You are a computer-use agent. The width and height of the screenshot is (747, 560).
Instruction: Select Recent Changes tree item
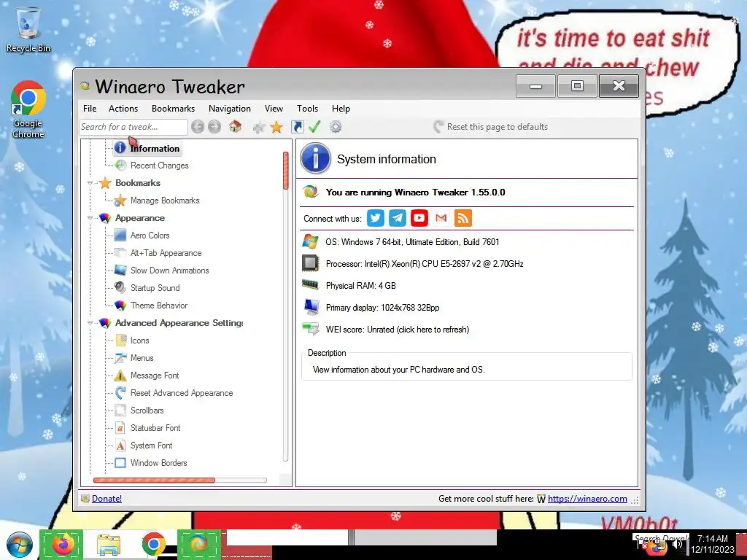coord(160,166)
